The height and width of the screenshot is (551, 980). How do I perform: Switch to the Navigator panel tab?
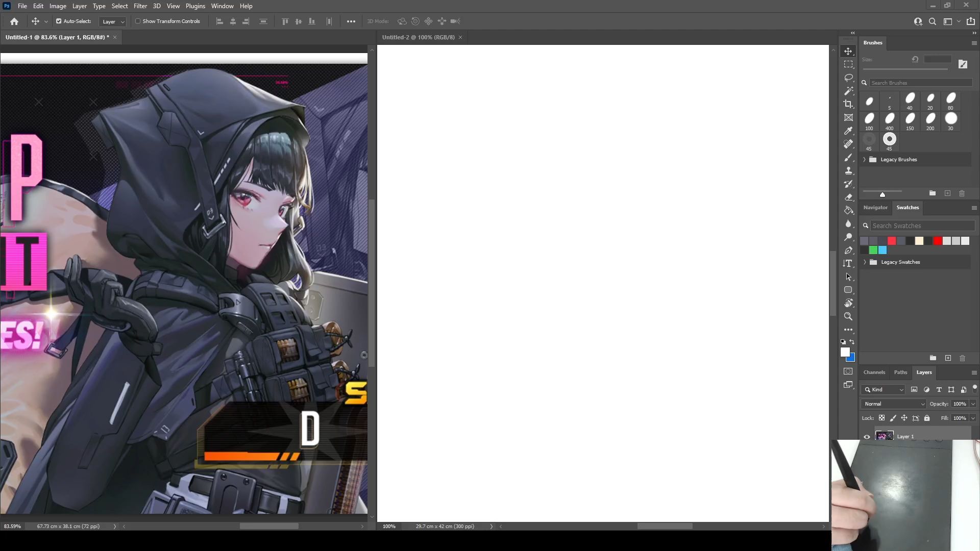[875, 208]
